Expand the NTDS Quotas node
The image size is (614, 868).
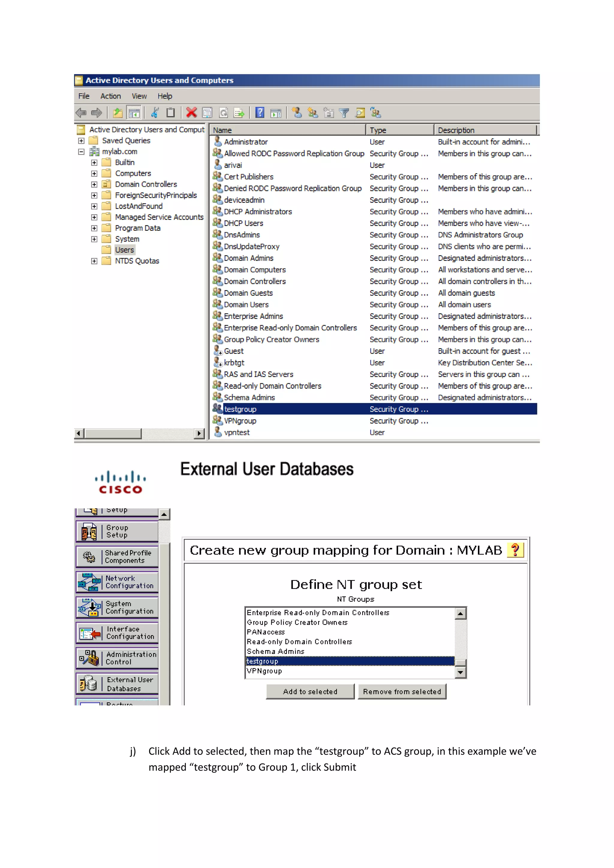(x=94, y=261)
